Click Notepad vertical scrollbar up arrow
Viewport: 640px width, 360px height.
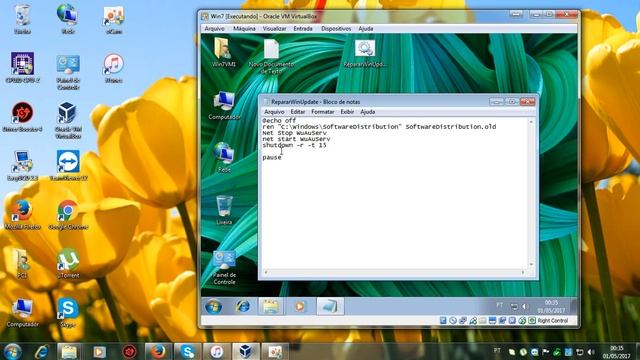coord(531,122)
